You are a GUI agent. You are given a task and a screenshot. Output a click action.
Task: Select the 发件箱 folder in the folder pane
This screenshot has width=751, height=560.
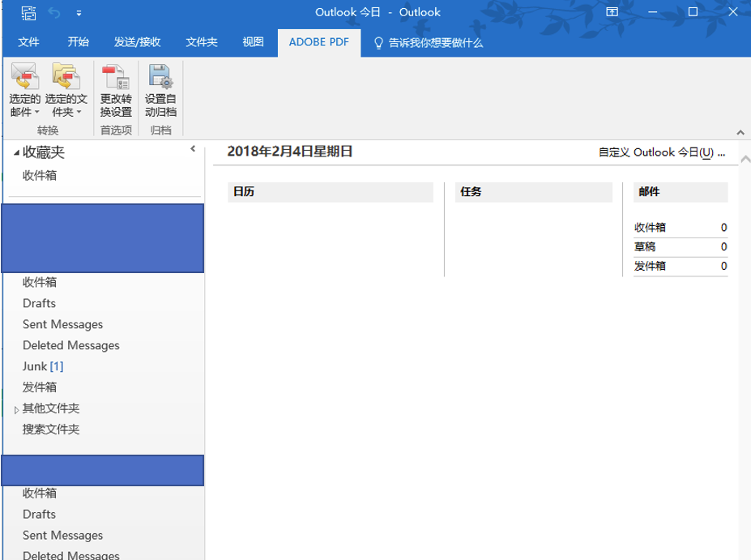39,387
